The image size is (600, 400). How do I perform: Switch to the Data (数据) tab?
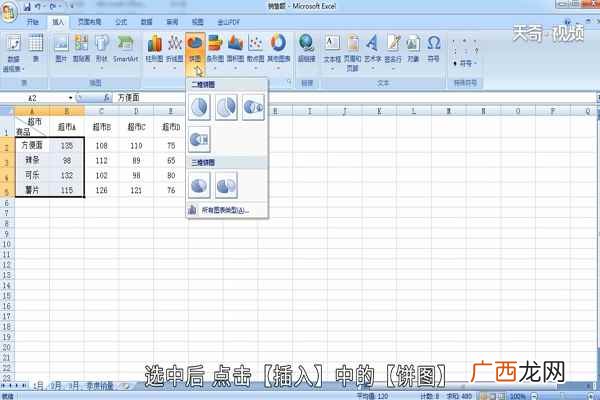[147, 22]
